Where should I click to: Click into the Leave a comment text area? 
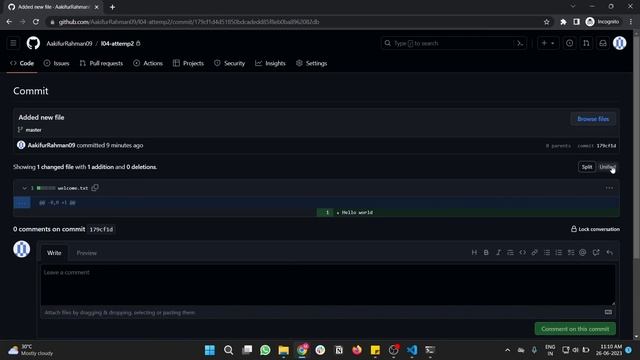tap(328, 284)
